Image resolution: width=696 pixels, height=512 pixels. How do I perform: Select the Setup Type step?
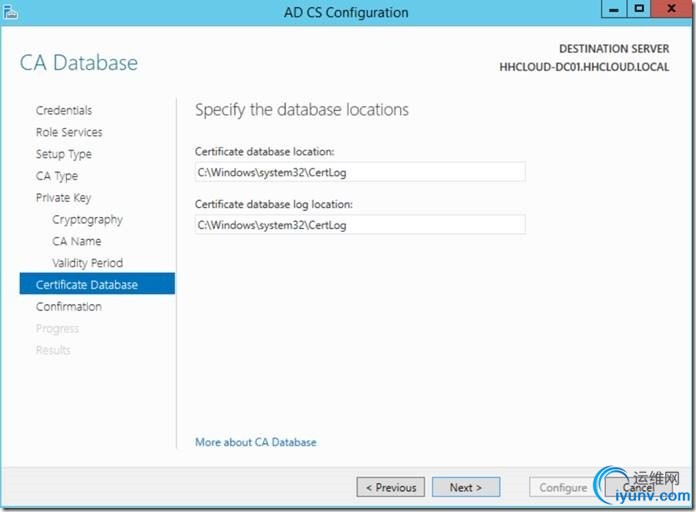point(64,154)
